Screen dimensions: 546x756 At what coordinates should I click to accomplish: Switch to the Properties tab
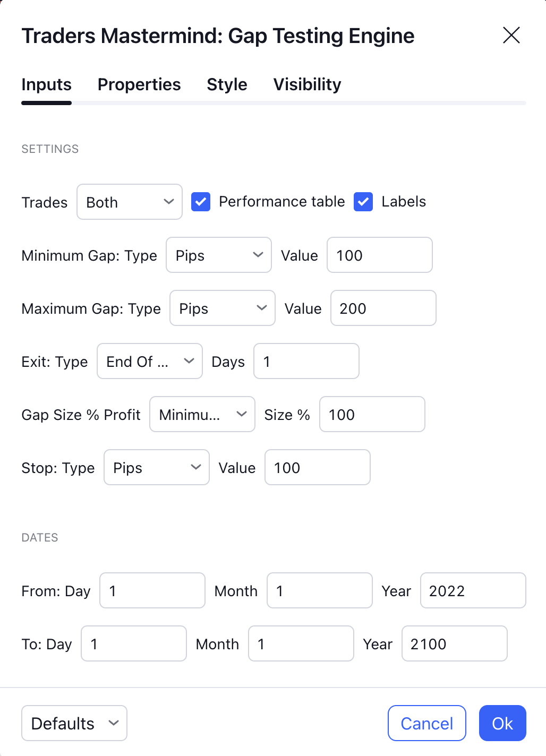tap(139, 84)
